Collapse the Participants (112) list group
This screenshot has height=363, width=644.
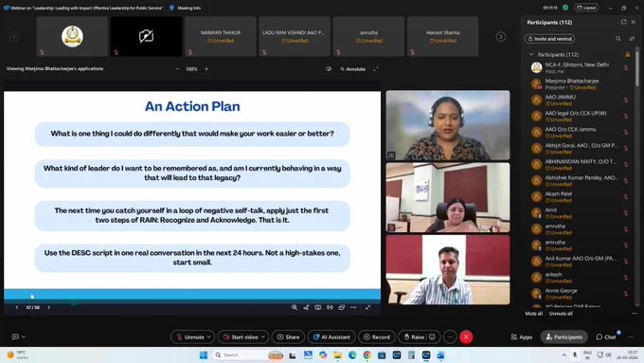pos(531,54)
